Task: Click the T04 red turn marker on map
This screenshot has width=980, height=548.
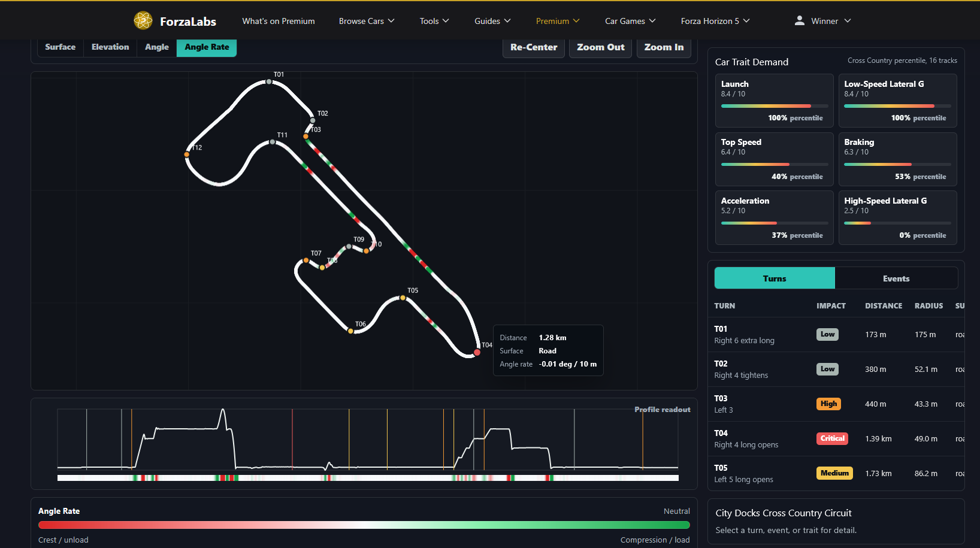Action: tap(477, 353)
